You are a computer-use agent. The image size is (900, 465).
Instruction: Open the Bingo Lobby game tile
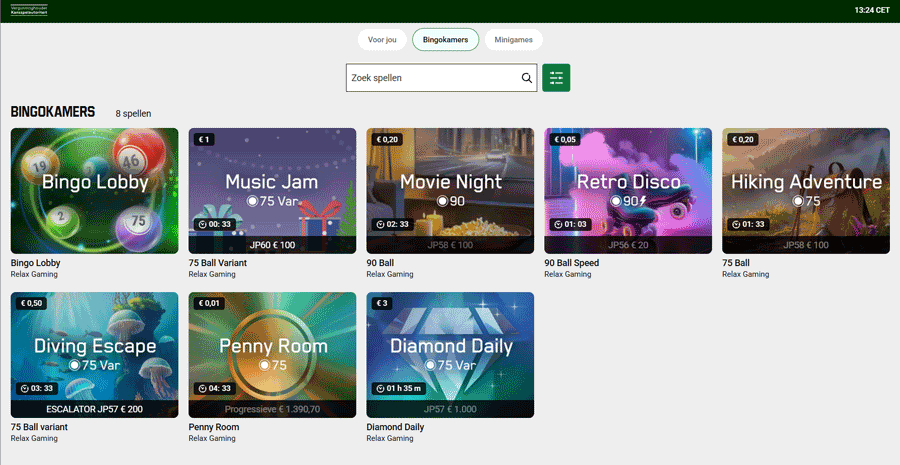click(94, 190)
